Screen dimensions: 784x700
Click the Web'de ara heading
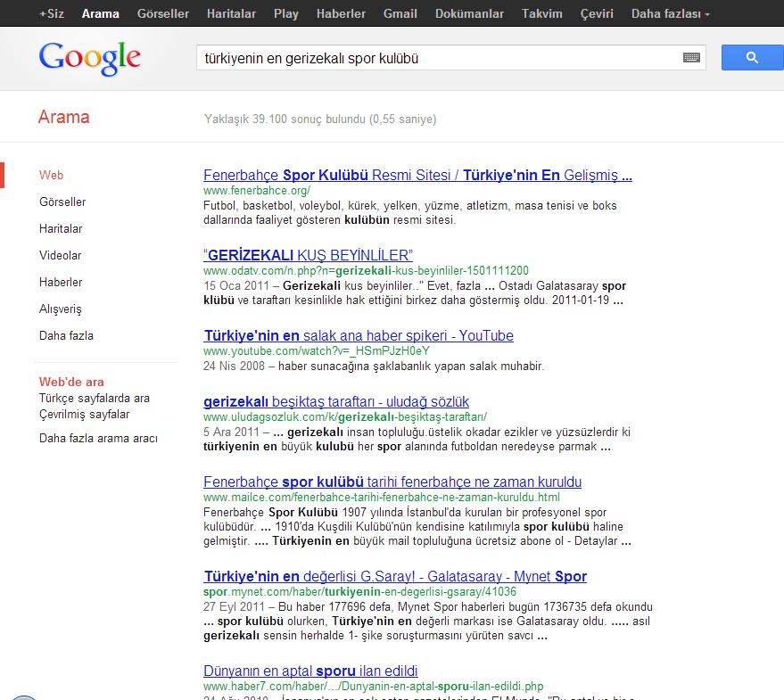click(71, 382)
